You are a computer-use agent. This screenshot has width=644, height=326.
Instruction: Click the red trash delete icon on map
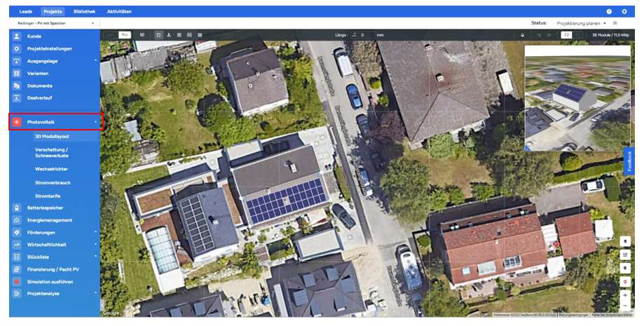(x=625, y=282)
